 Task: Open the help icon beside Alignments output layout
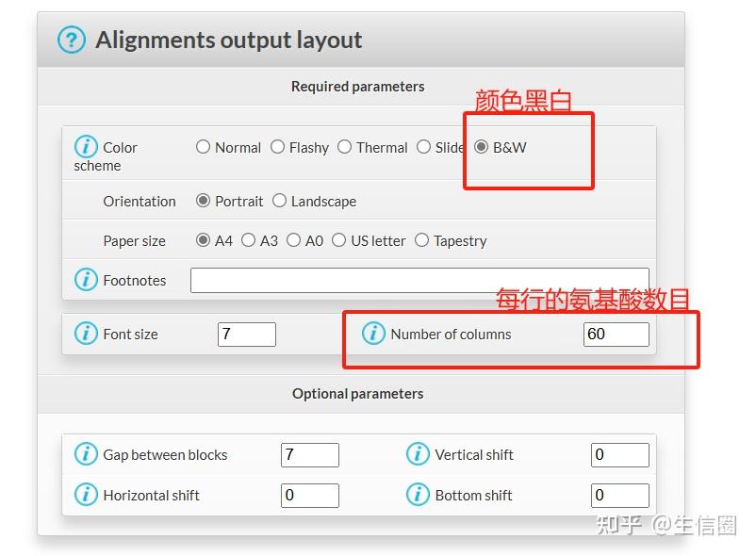pos(72,40)
